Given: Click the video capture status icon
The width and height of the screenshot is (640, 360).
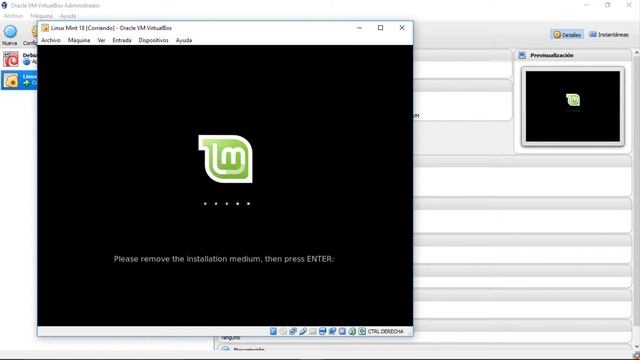Looking at the screenshot, I should 332,331.
